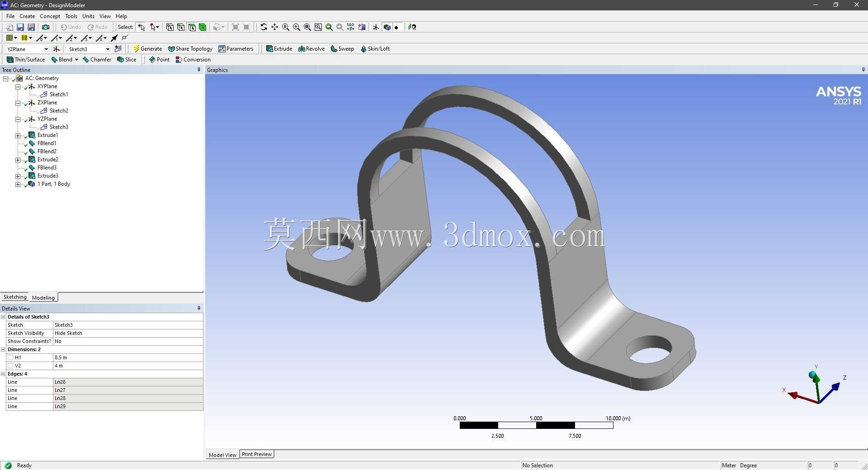Open the select mode dropdown arrow

pyautogui.click(x=157, y=27)
